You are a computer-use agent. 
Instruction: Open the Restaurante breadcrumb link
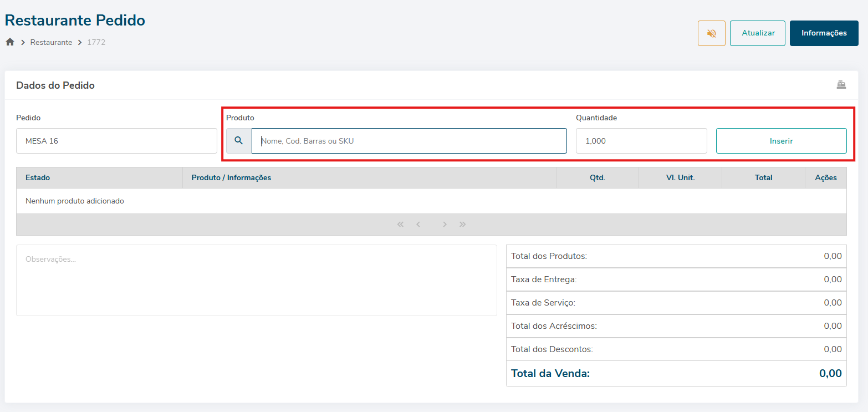(x=51, y=42)
